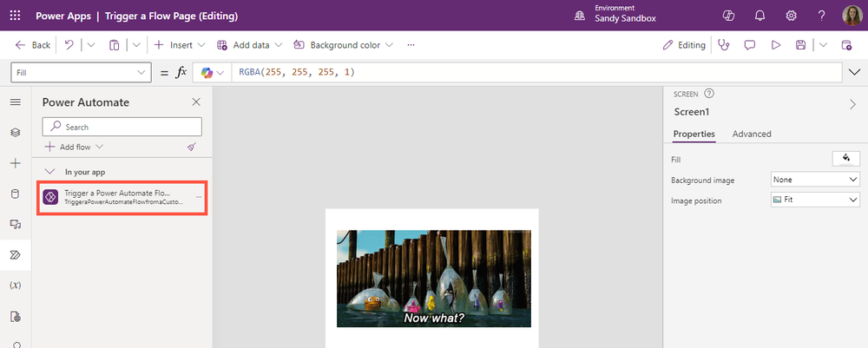Image resolution: width=868 pixels, height=348 pixels.
Task: Collapse the properties pane with chevron
Action: (x=852, y=104)
